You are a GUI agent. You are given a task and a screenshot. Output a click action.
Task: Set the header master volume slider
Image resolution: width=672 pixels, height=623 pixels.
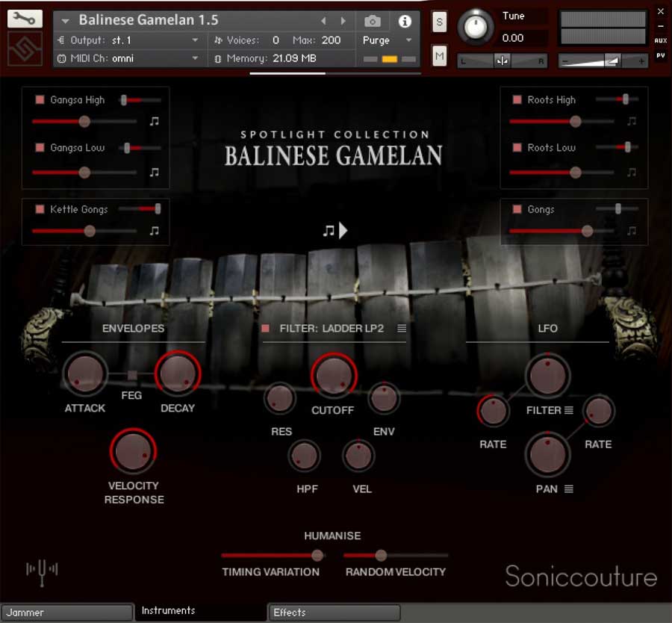click(603, 61)
